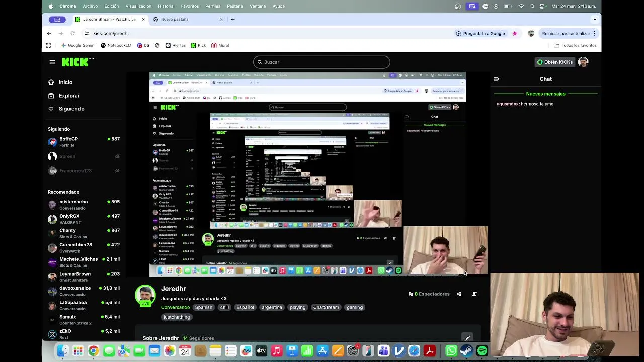Expand the hamburger sidebar menu
The height and width of the screenshot is (362, 644).
coord(52,62)
